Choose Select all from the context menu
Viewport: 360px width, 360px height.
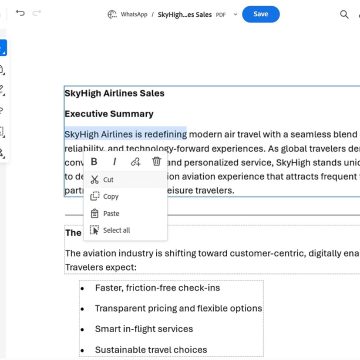click(125, 230)
